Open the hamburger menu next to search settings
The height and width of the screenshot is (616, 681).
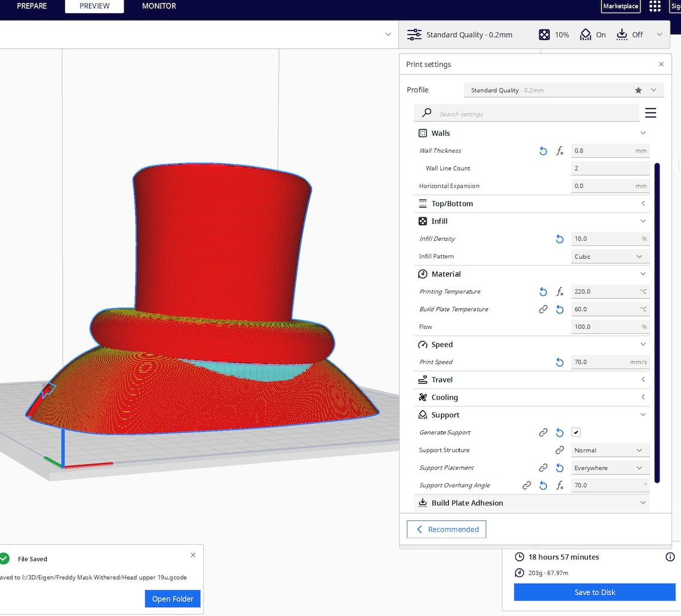coord(651,112)
